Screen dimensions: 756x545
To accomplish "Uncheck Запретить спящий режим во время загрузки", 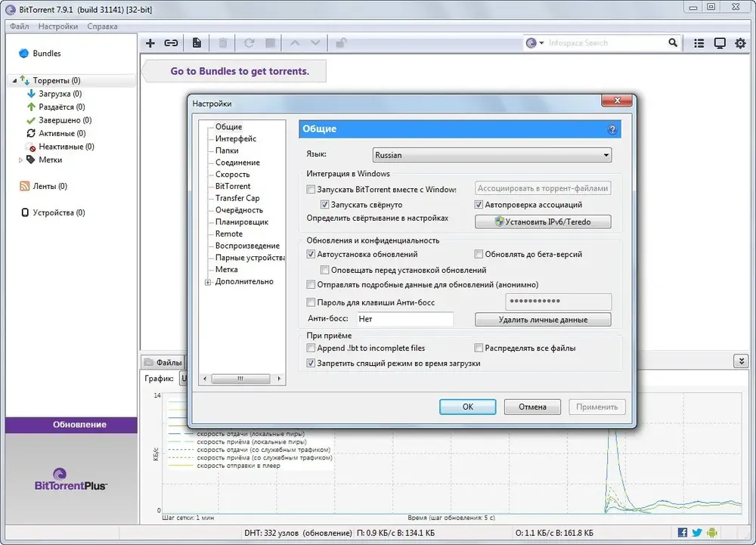I will pos(311,364).
